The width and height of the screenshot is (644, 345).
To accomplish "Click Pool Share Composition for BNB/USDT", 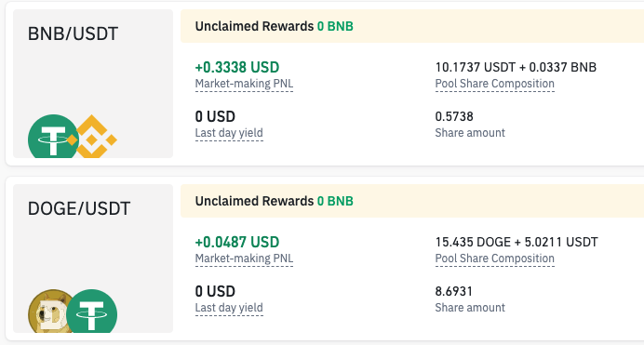I will 494,84.
